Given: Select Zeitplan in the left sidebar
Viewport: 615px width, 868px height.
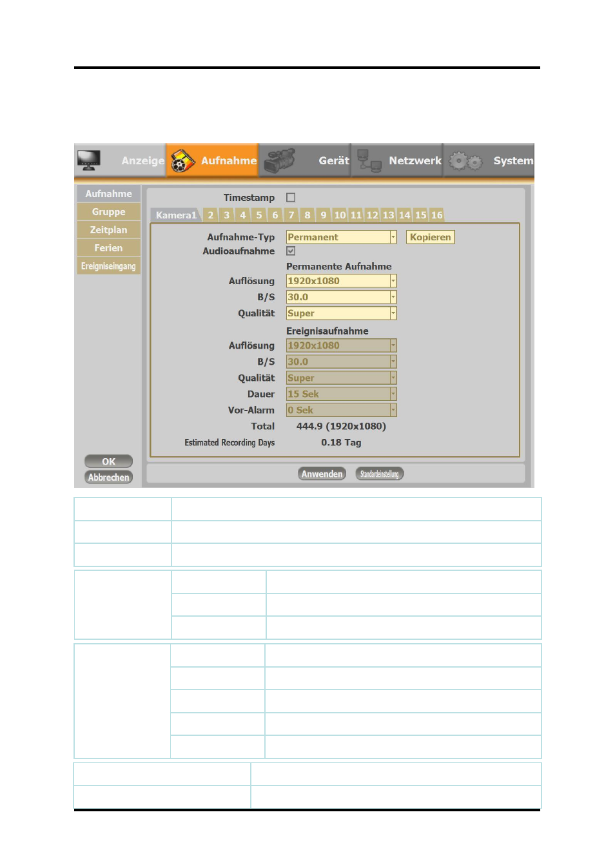Looking at the screenshot, I should [x=108, y=229].
